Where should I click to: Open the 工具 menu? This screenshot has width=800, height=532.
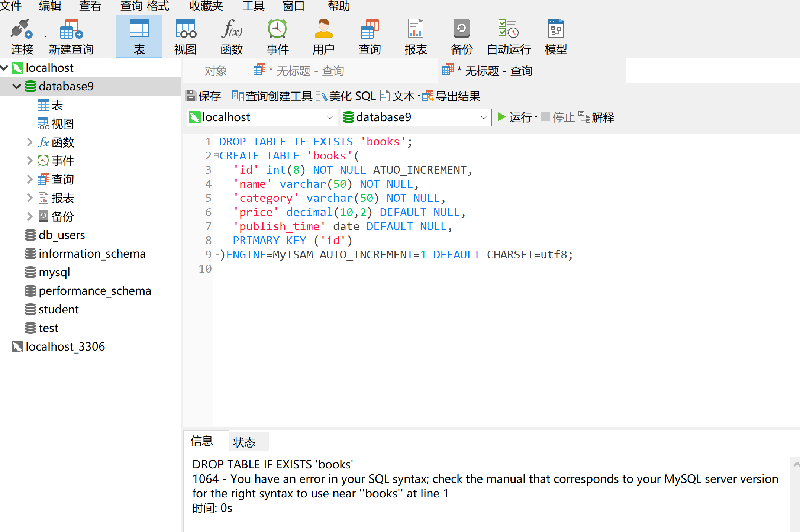point(253,6)
